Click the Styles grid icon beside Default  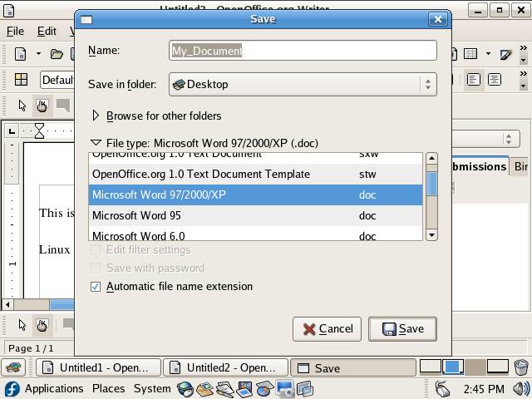click(21, 80)
